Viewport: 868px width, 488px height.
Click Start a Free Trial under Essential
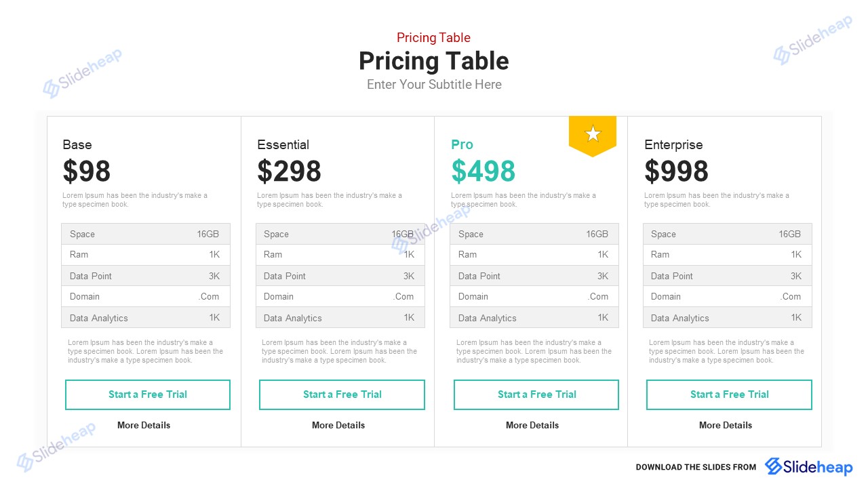coord(342,394)
